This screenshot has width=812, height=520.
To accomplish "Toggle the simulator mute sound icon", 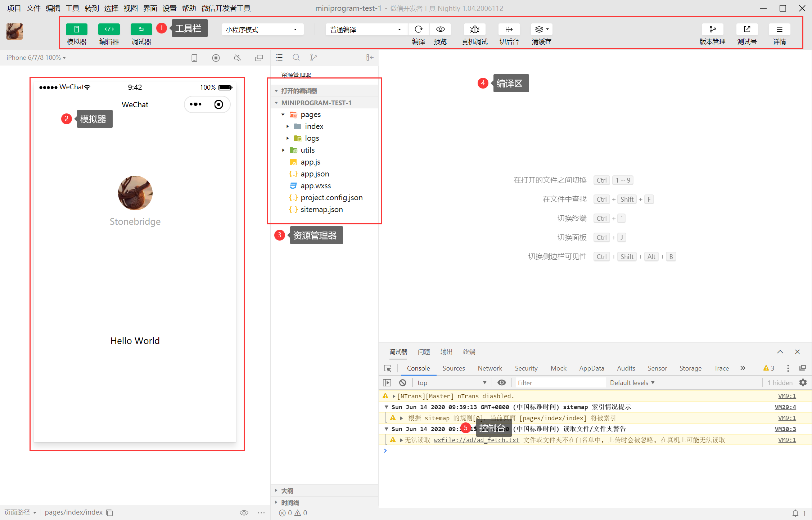I will (238, 58).
